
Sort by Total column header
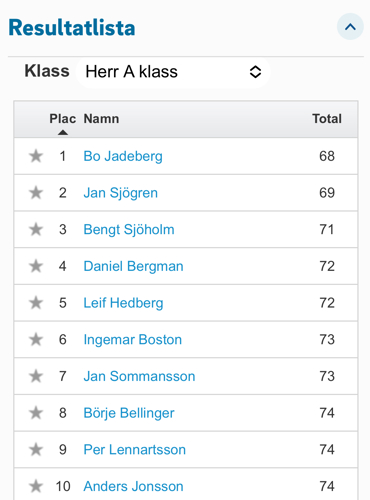tap(327, 119)
